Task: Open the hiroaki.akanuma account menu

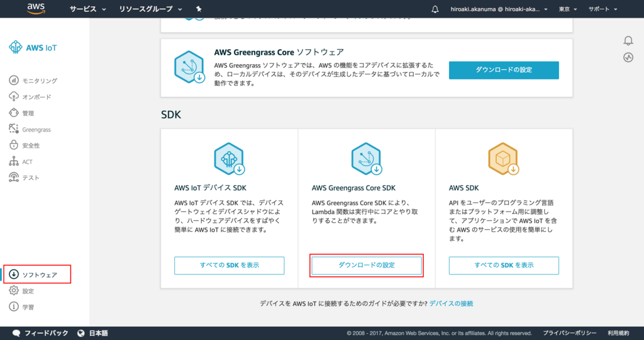Action: tap(499, 9)
